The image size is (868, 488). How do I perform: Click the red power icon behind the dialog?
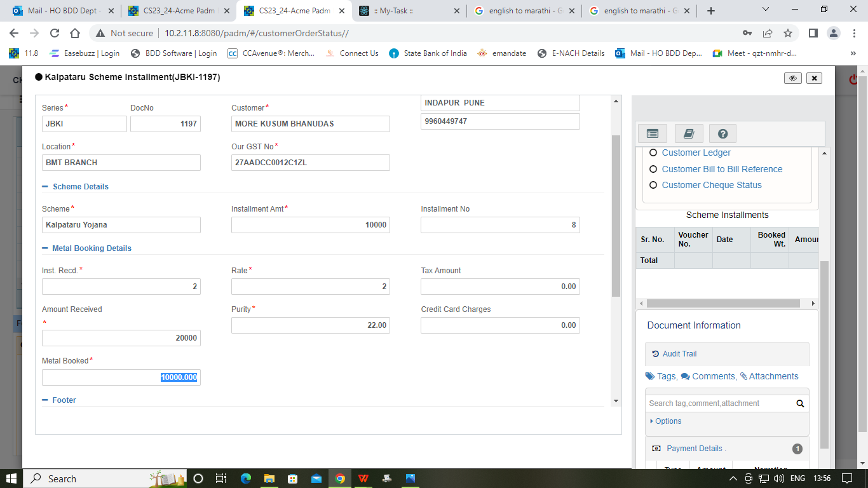(855, 79)
